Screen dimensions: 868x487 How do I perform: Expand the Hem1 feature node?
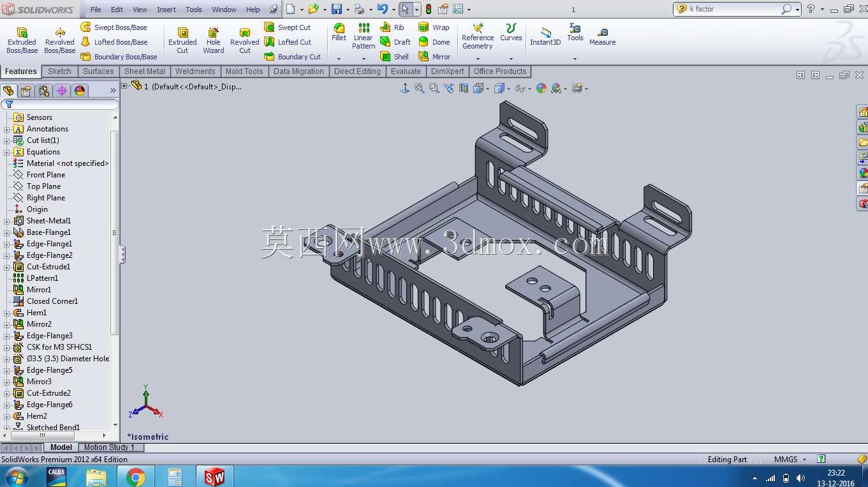(x=7, y=313)
